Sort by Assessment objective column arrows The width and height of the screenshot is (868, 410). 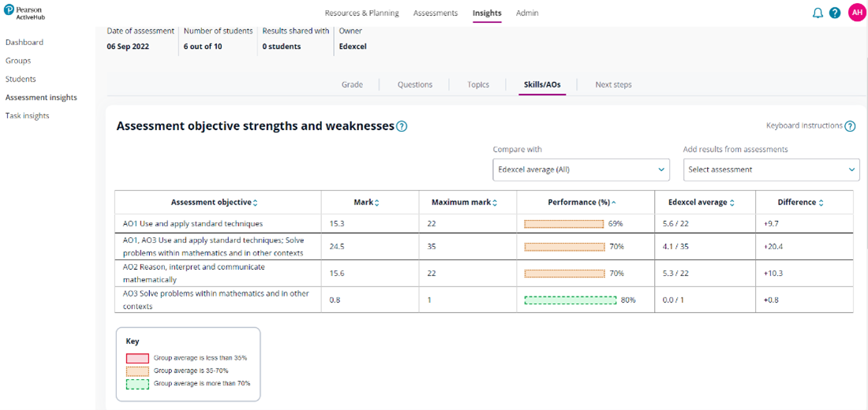tap(256, 203)
